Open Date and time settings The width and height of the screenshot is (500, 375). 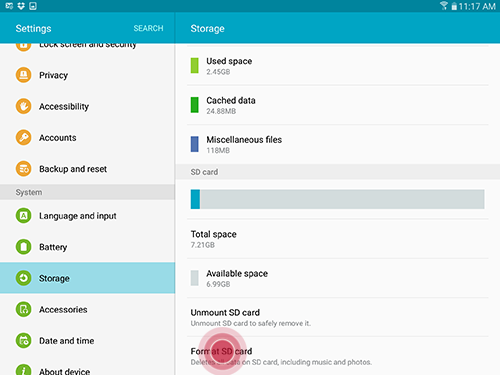point(87,341)
